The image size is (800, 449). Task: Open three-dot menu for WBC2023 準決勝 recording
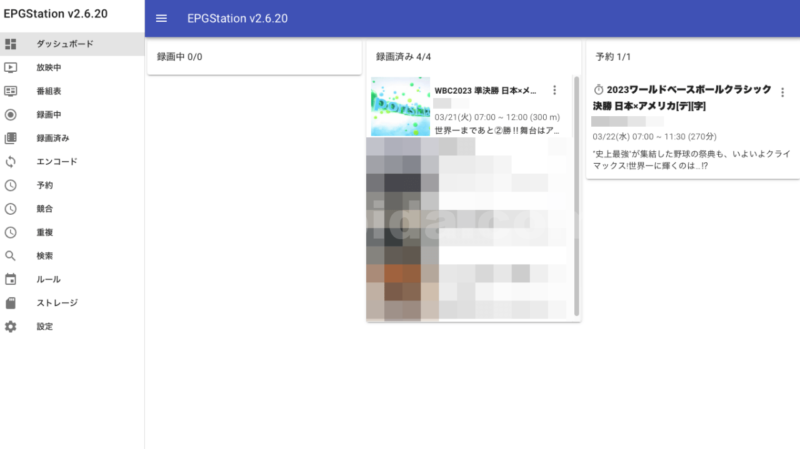[555, 90]
